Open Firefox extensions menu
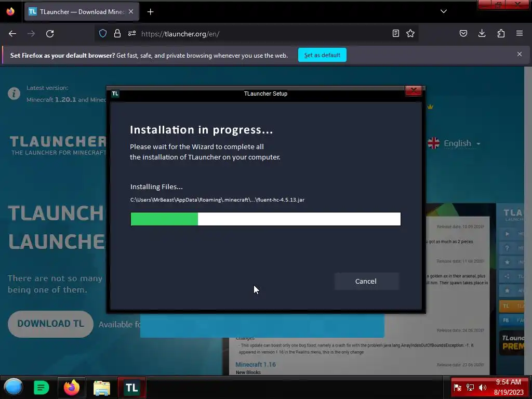Image resolution: width=532 pixels, height=399 pixels. (501, 33)
